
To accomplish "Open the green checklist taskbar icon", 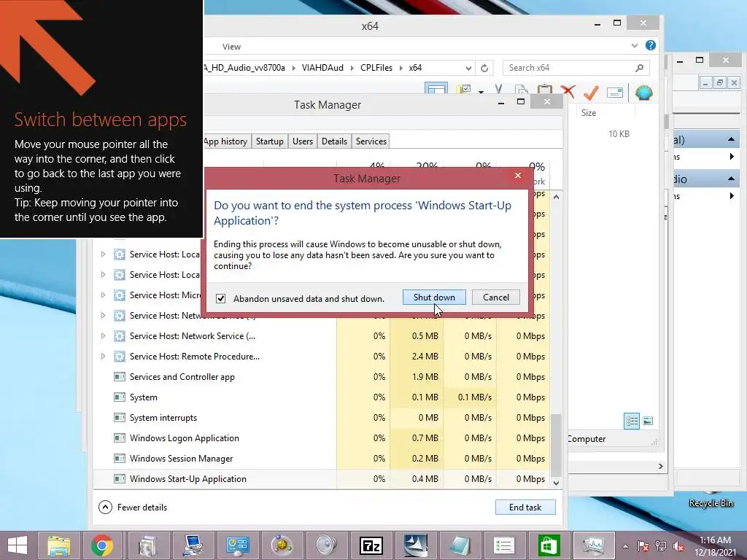I will tap(503, 545).
